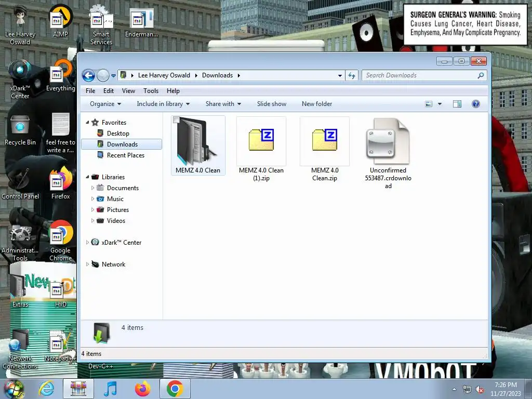Select Music library in sidebar
The width and height of the screenshot is (532, 399).
click(115, 198)
